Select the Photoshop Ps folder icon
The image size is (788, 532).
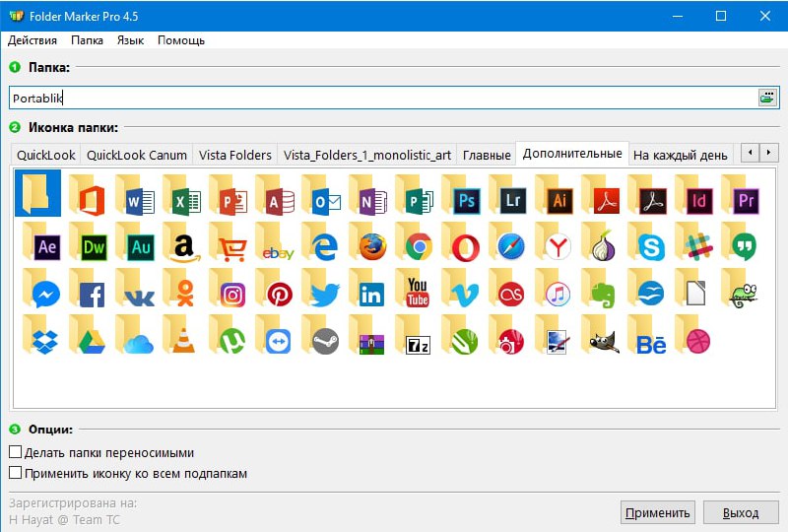[461, 195]
